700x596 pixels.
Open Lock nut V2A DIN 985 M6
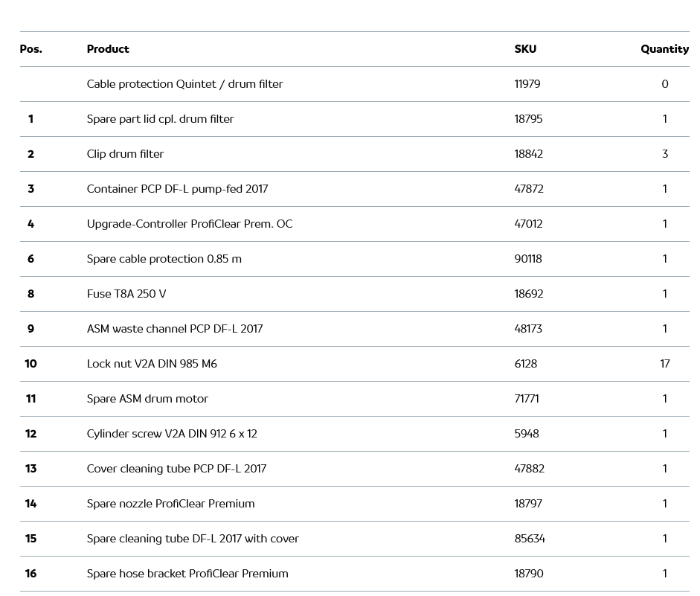click(152, 364)
